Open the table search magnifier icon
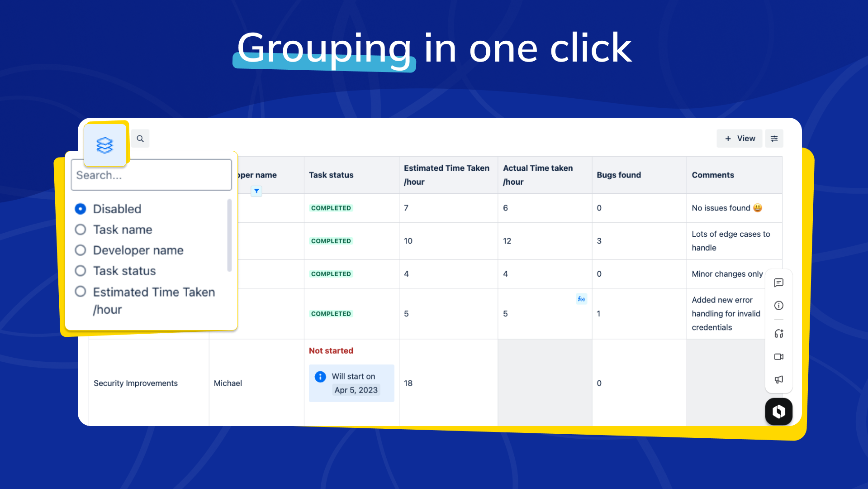This screenshot has width=868, height=489. tap(140, 139)
